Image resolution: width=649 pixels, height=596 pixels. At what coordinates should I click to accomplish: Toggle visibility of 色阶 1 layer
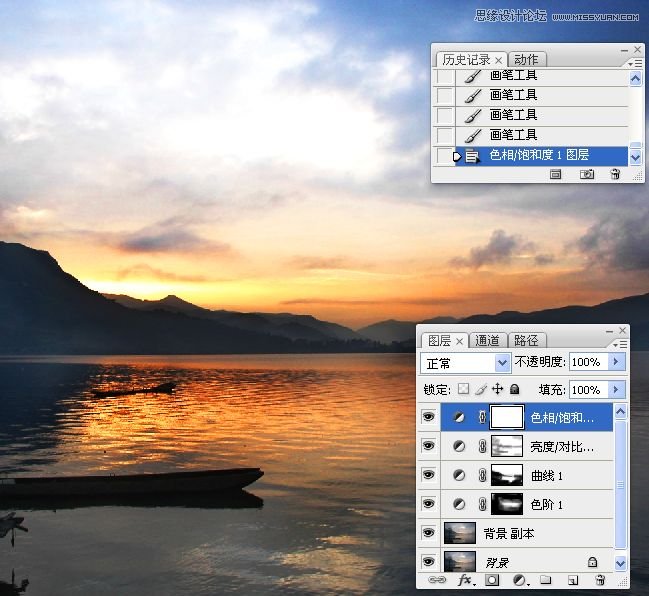429,504
